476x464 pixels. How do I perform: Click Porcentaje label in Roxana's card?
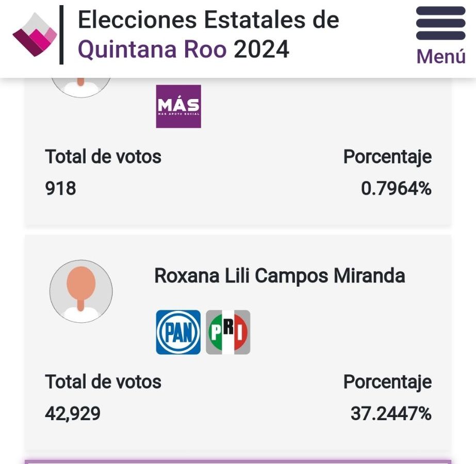(388, 382)
